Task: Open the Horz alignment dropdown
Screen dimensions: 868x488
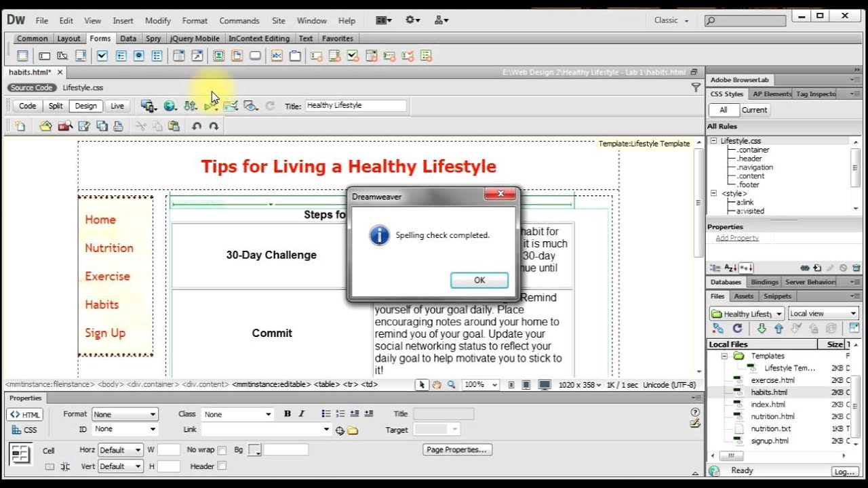Action: (121, 450)
